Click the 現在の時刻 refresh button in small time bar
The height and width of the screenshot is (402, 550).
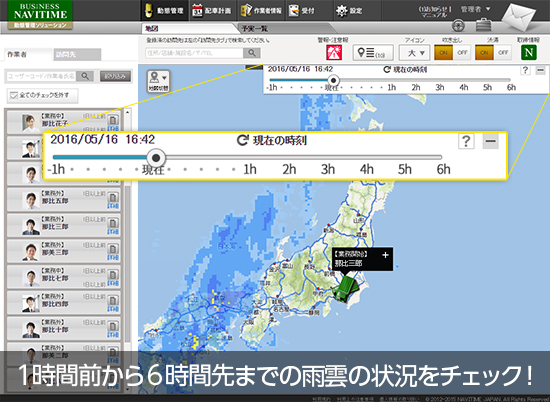(405, 69)
